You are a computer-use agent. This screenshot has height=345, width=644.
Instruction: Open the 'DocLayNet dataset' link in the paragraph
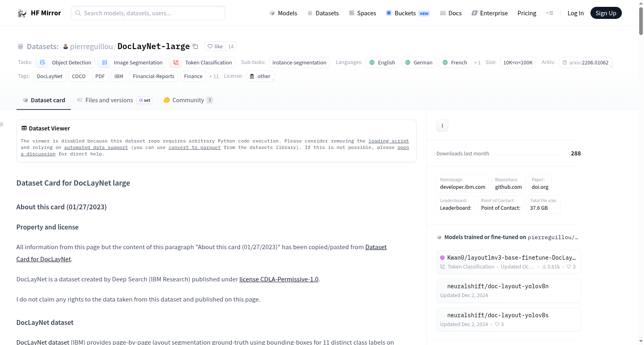coord(43,342)
